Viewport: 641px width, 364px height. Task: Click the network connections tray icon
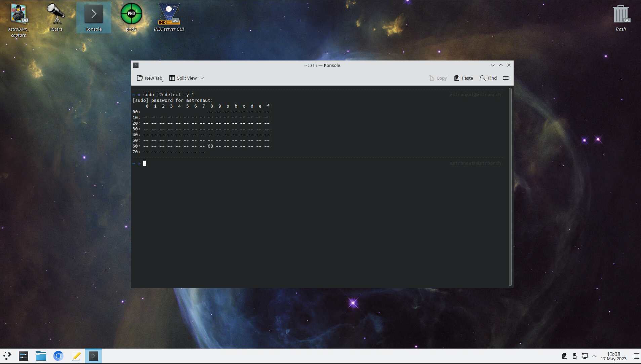tap(585, 356)
